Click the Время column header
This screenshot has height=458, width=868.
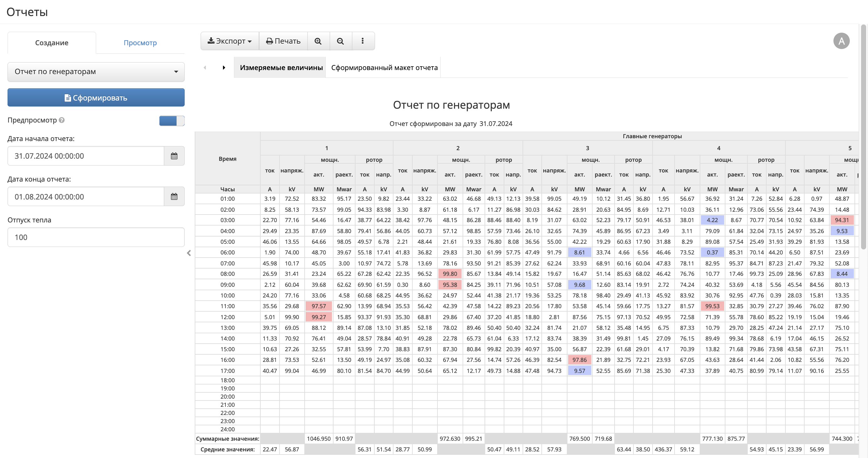pyautogui.click(x=227, y=159)
